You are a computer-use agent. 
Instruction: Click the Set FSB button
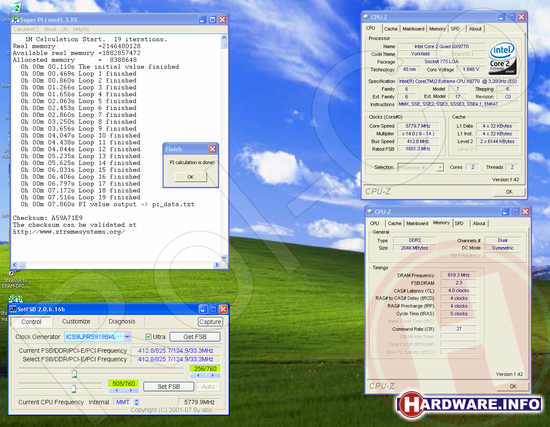(169, 387)
